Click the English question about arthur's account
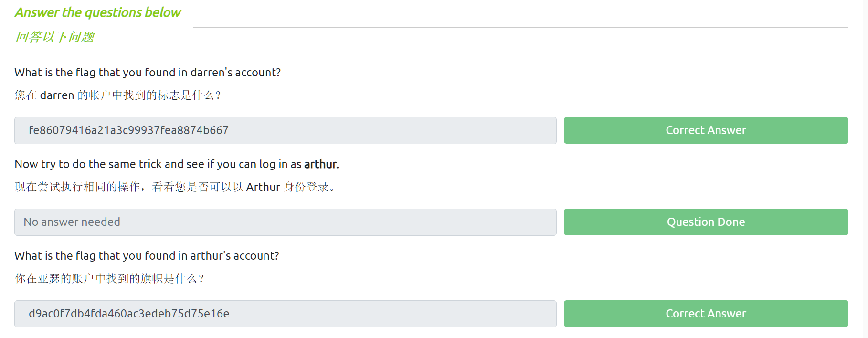 (147, 256)
